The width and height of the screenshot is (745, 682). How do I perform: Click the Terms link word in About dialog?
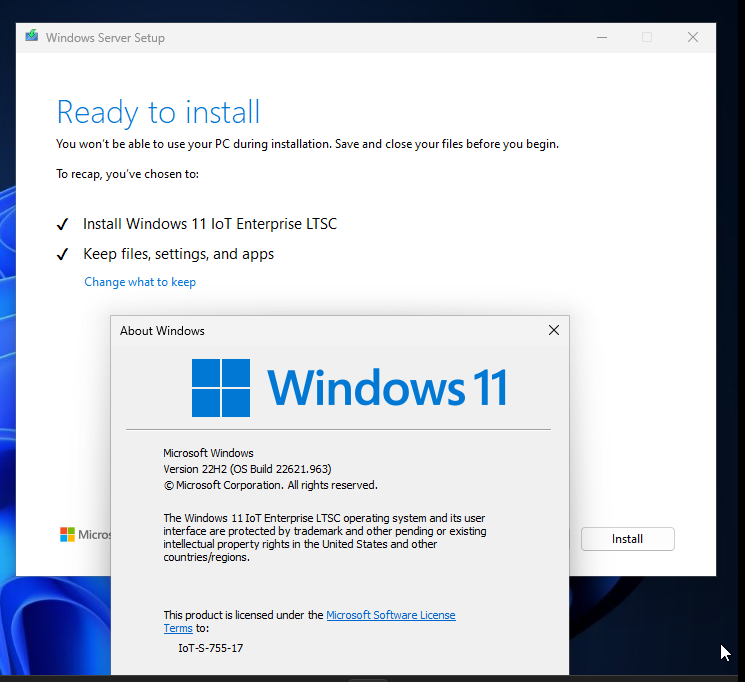tap(178, 628)
